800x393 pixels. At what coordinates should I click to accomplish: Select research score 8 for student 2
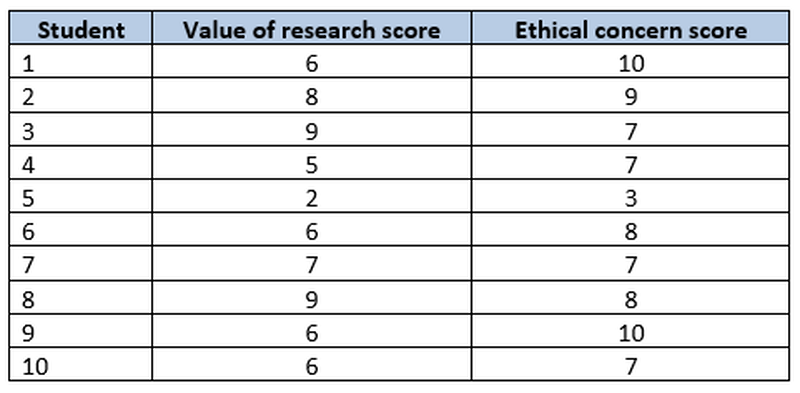tap(312, 97)
